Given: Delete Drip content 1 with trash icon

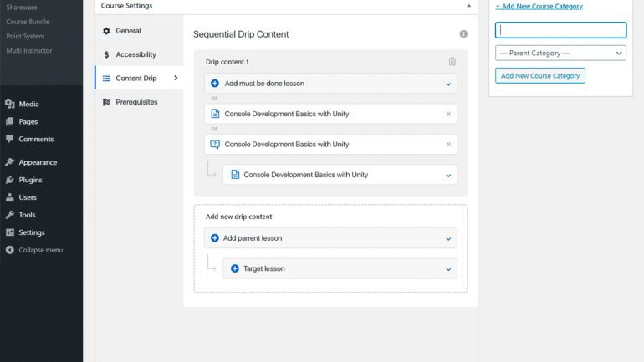Looking at the screenshot, I should (452, 62).
